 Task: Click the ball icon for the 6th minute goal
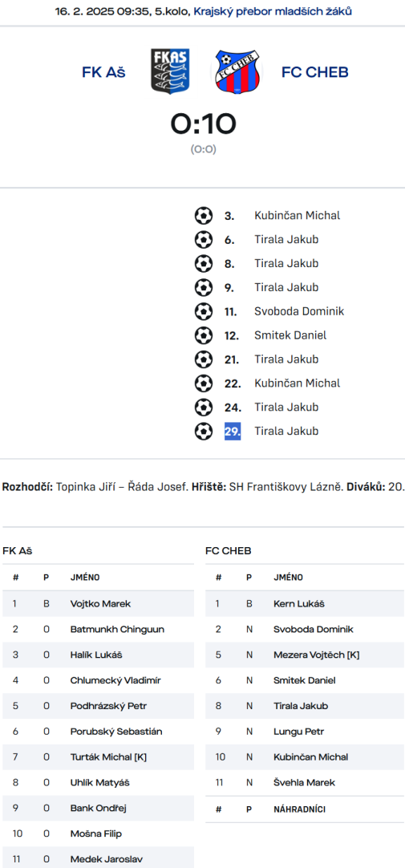coord(204,239)
